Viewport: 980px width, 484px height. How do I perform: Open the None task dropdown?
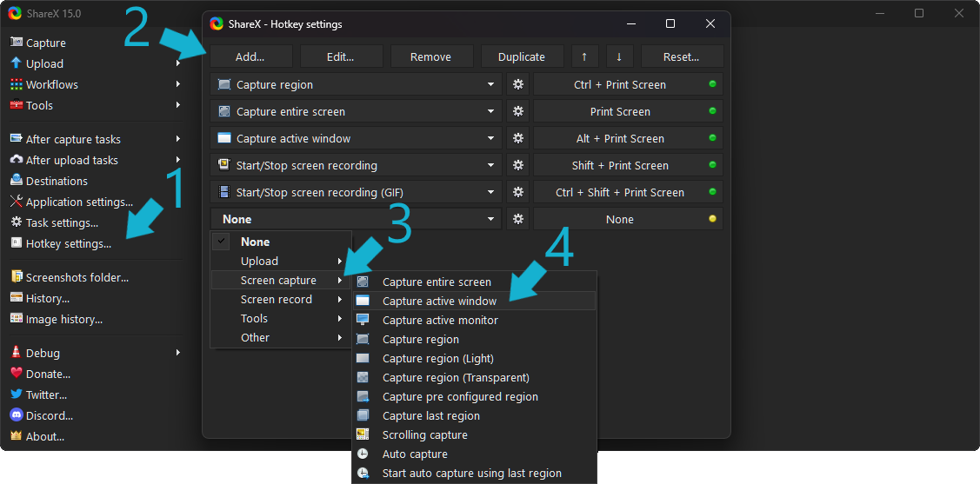[x=356, y=219]
